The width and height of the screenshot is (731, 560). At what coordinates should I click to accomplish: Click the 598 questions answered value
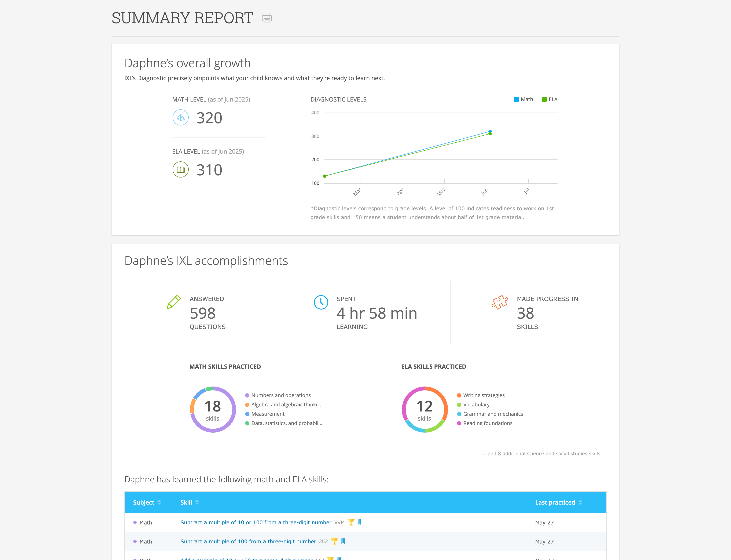203,313
